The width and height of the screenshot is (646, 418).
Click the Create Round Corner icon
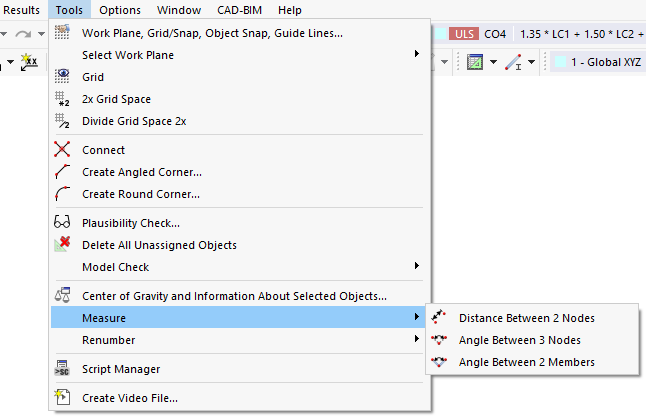62,194
